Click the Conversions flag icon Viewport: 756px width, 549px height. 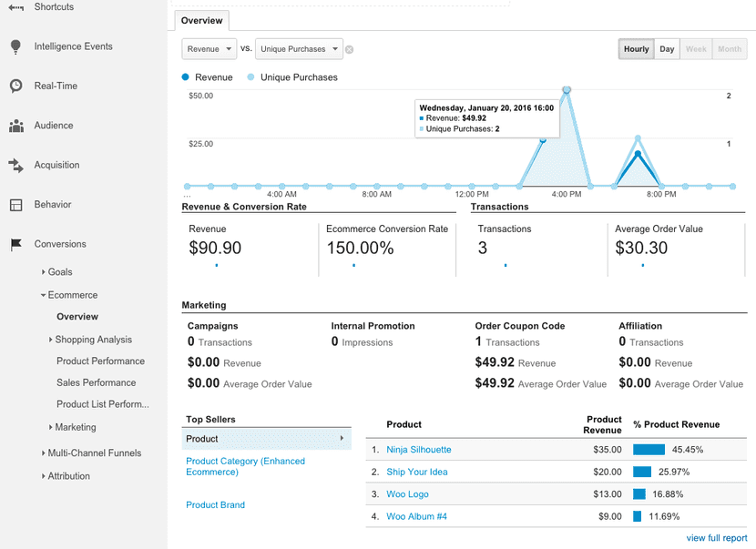[x=15, y=244]
